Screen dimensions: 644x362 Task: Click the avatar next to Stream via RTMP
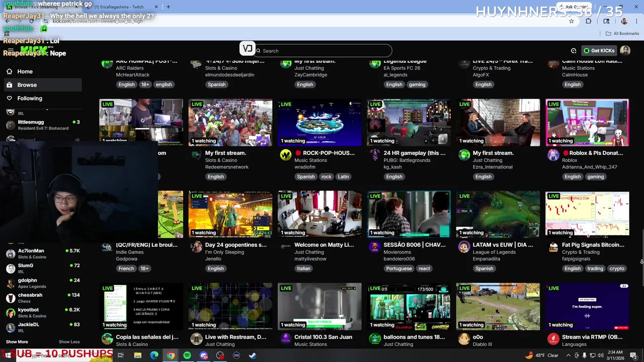(553, 339)
